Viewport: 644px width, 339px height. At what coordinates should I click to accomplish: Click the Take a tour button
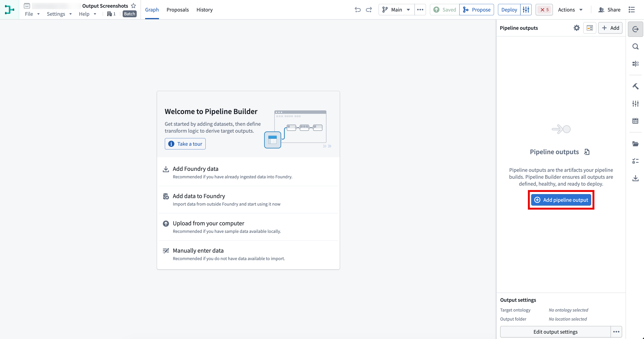click(185, 144)
